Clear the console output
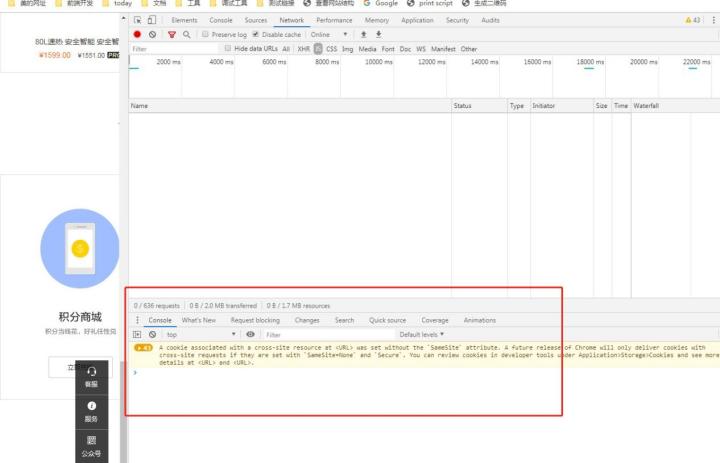Screen dimensions: 720x463 152,334
